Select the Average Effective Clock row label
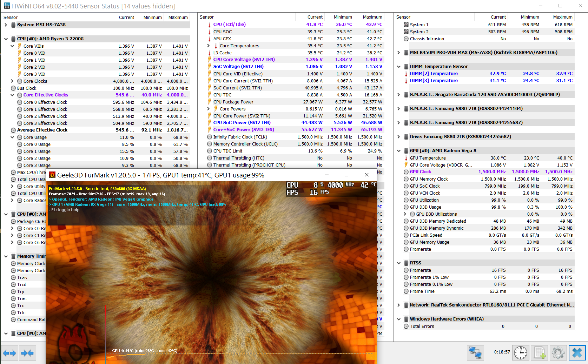 42,130
